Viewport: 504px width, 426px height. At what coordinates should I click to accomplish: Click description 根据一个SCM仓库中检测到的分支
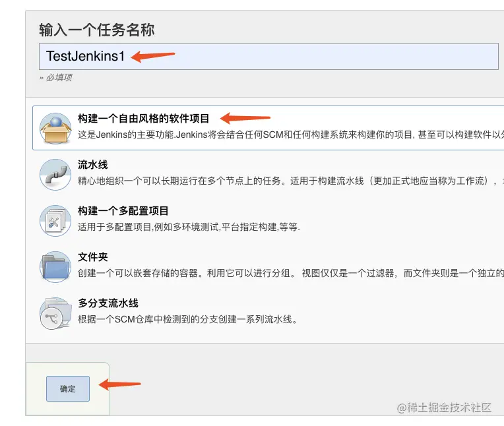point(188,319)
